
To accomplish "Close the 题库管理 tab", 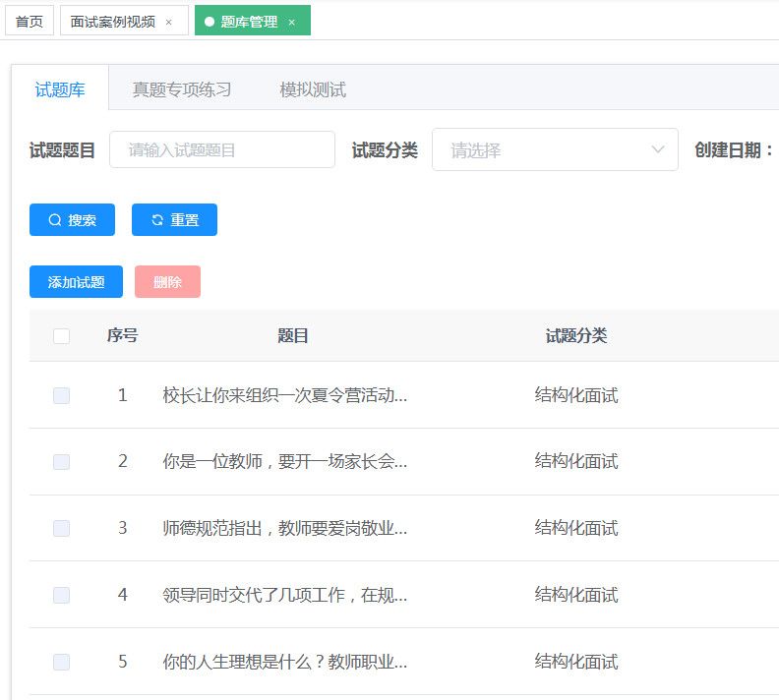I will coord(291,22).
